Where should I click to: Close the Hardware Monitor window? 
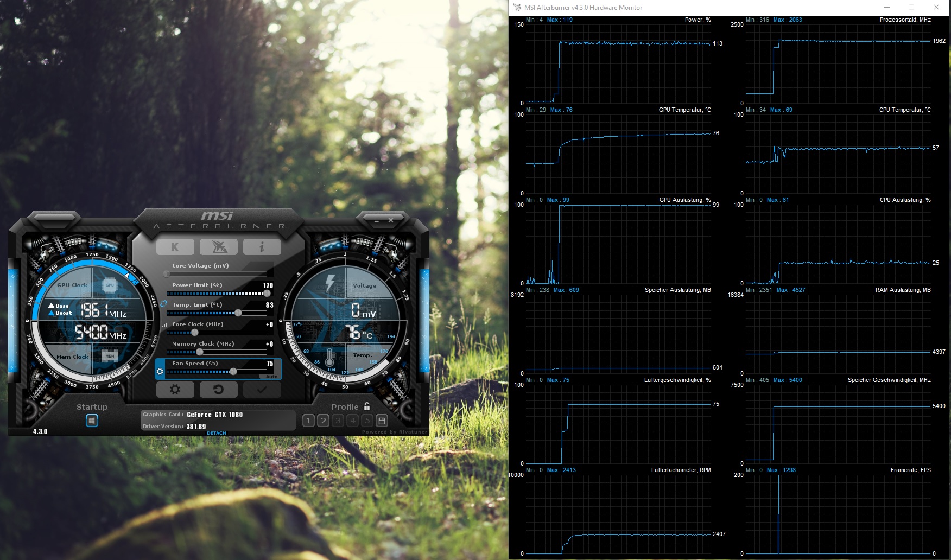(x=936, y=8)
